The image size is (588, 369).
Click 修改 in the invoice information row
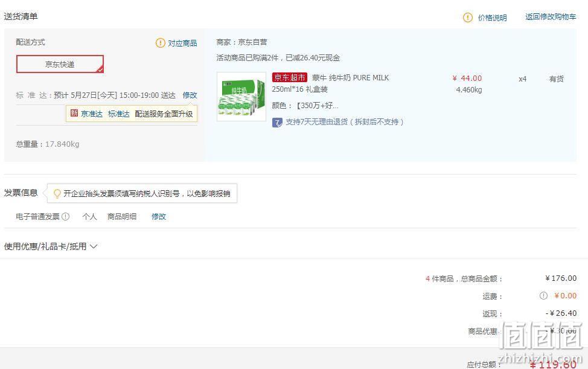tap(159, 216)
